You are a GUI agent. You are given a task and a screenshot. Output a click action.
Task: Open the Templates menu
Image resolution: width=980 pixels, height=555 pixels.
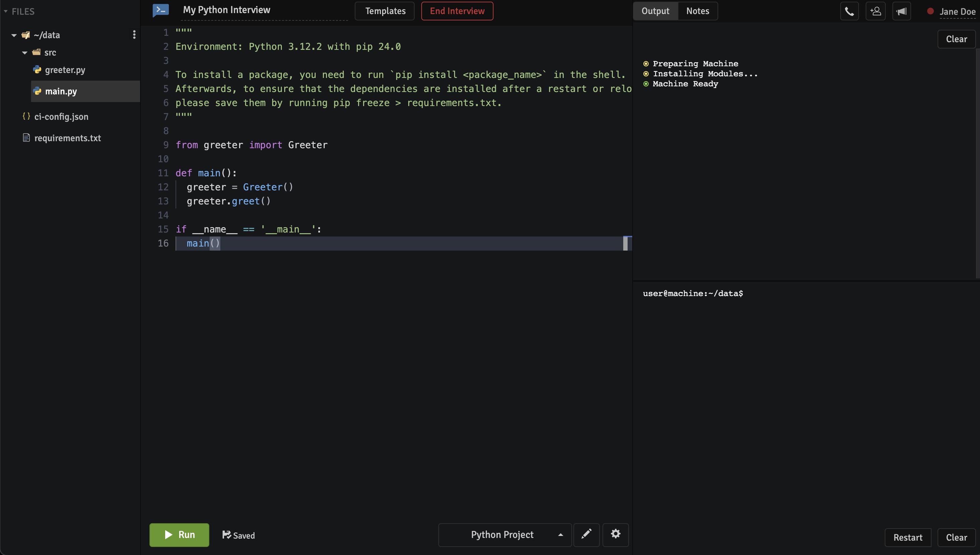[385, 11]
